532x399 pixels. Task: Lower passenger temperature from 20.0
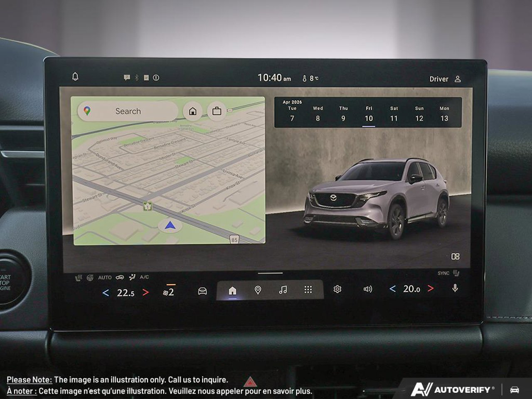(x=392, y=288)
